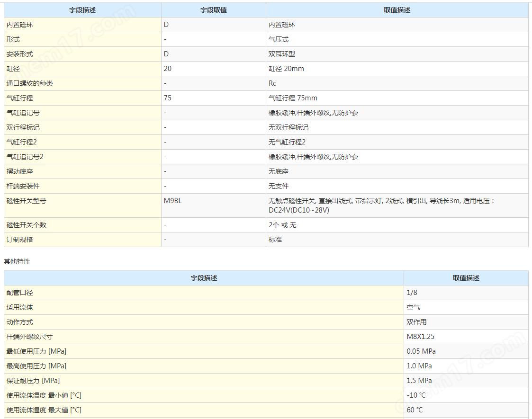Select the '1/8' value
This screenshot has height=419, width=532.
pos(412,293)
